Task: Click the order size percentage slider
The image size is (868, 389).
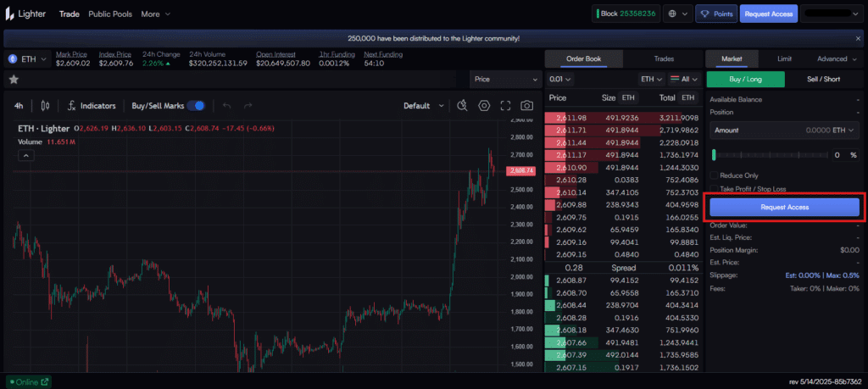Action: point(771,155)
